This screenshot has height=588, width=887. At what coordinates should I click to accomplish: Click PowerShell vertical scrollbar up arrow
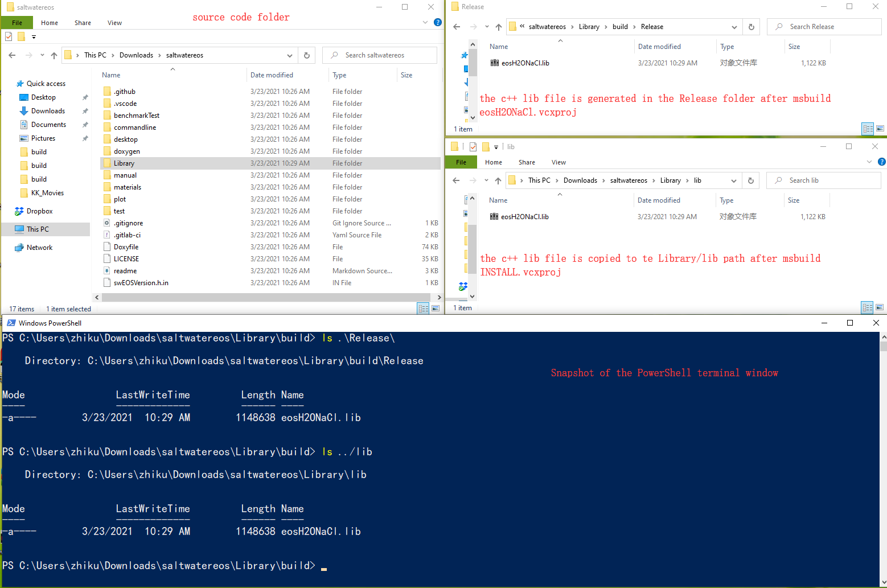click(x=883, y=337)
